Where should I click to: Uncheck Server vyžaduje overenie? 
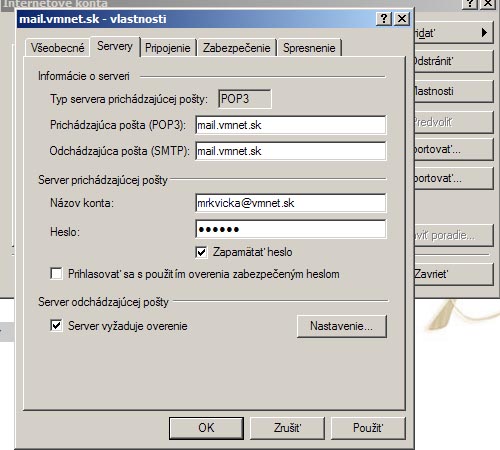tap(56, 325)
